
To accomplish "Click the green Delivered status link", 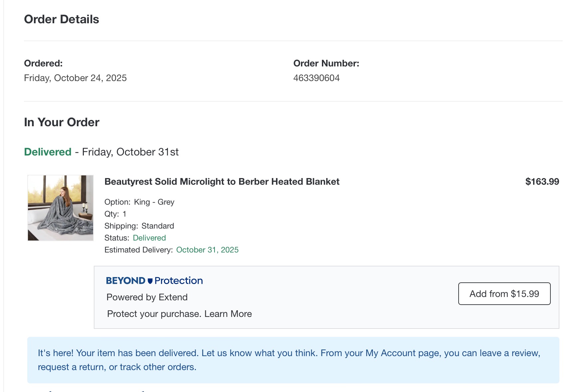I will (x=149, y=238).
